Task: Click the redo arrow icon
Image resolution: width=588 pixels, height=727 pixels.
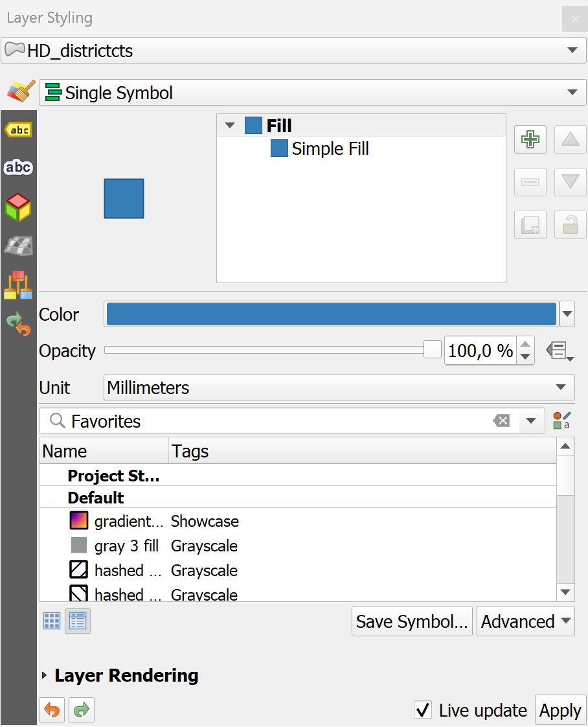Action: (x=82, y=710)
